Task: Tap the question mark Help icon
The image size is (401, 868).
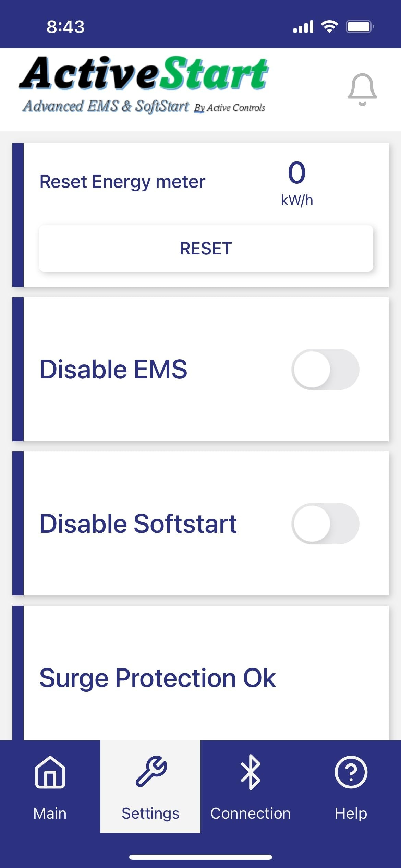Action: (x=351, y=772)
